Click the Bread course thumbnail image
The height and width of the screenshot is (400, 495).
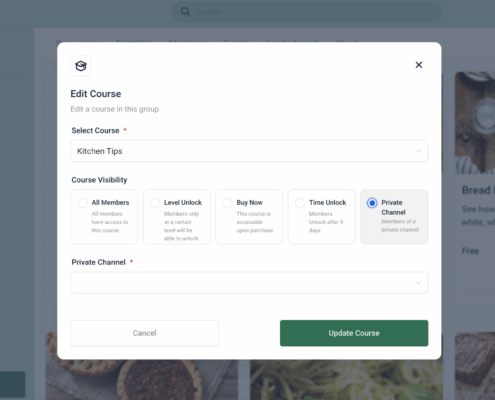pos(475,123)
